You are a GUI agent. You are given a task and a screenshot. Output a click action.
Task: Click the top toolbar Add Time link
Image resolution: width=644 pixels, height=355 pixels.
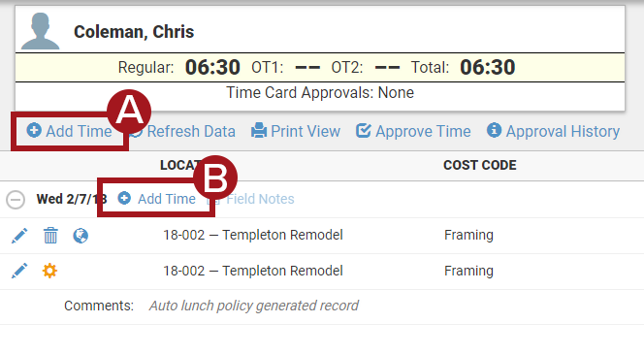click(x=70, y=132)
